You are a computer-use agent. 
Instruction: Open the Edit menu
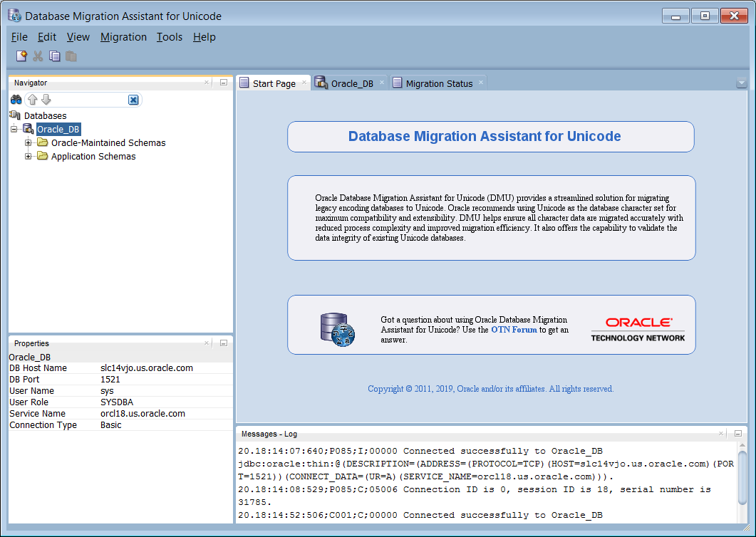coord(47,36)
